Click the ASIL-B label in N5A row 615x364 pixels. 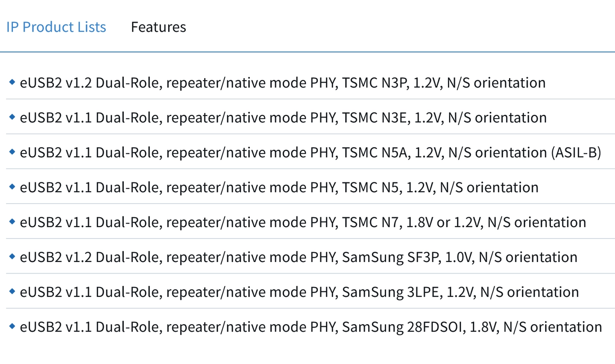(576, 152)
